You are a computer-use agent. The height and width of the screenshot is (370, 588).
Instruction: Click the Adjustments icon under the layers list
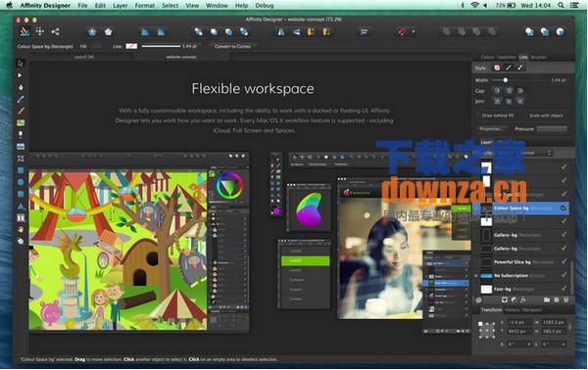click(x=514, y=300)
